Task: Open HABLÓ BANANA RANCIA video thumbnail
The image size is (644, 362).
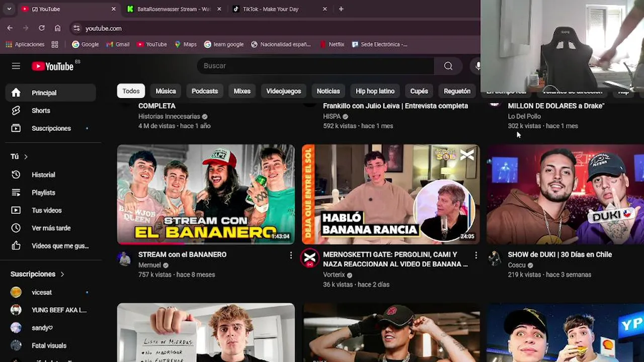Action: coord(390,194)
